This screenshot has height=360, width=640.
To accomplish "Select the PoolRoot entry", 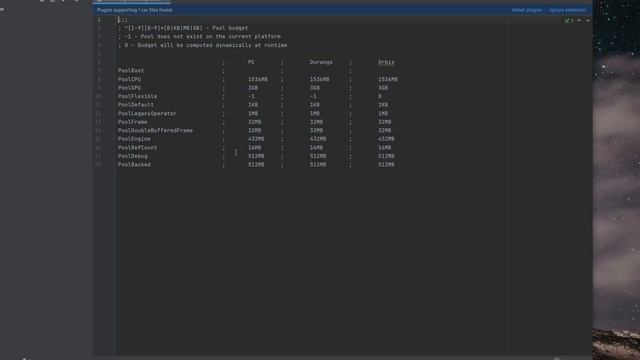I will [x=131, y=71].
